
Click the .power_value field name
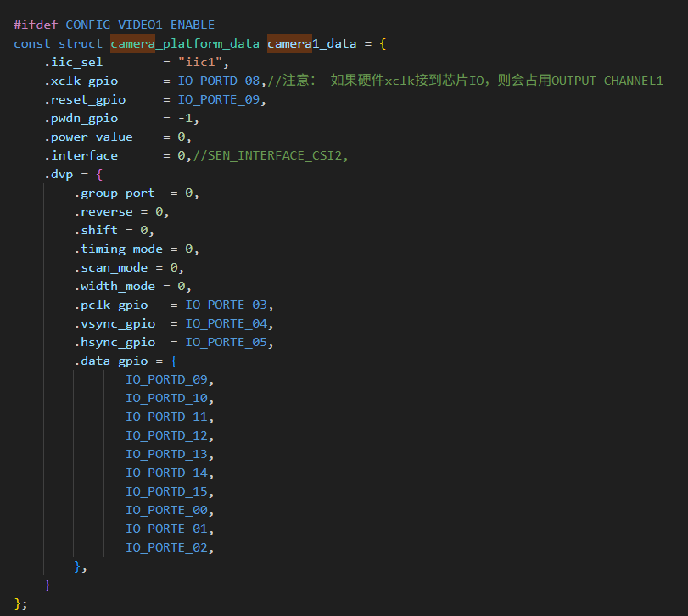pos(88,137)
